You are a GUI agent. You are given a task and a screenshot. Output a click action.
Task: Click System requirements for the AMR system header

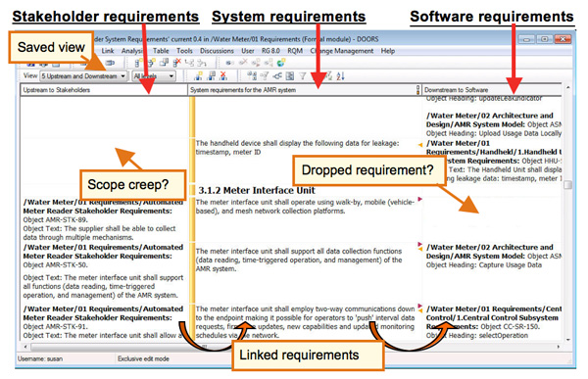304,90
